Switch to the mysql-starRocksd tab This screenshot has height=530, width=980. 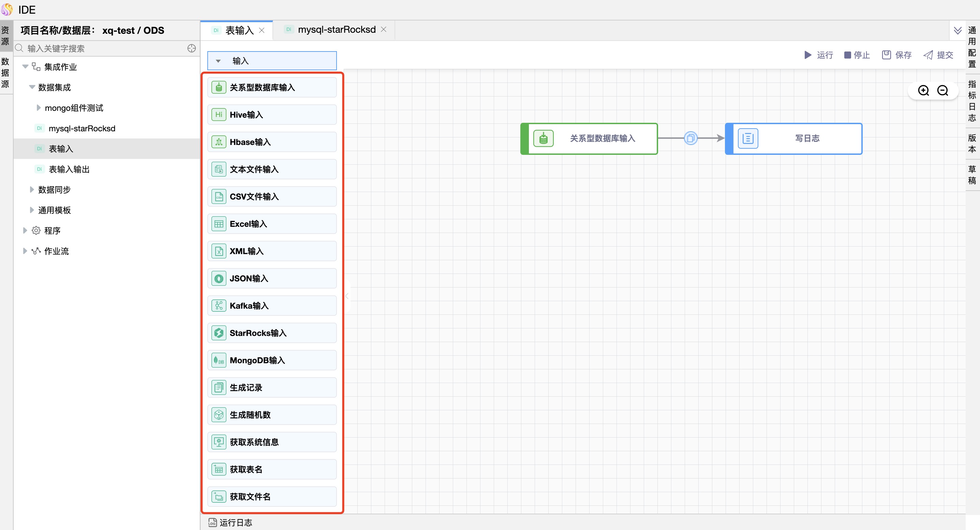click(336, 30)
